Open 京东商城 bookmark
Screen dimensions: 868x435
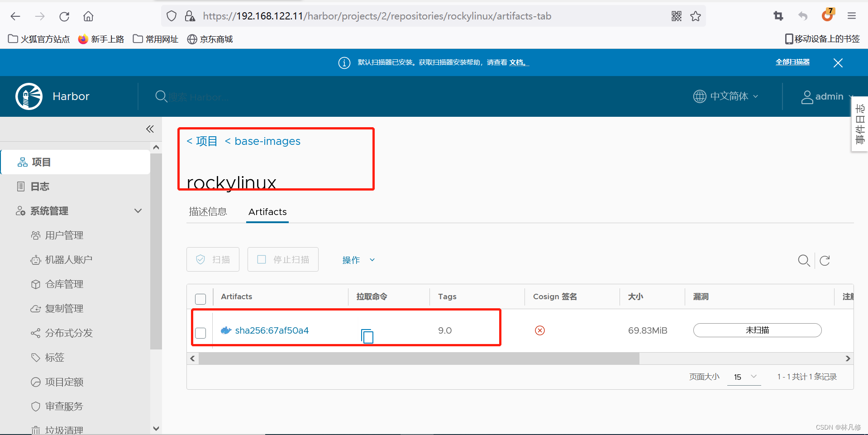tap(210, 39)
